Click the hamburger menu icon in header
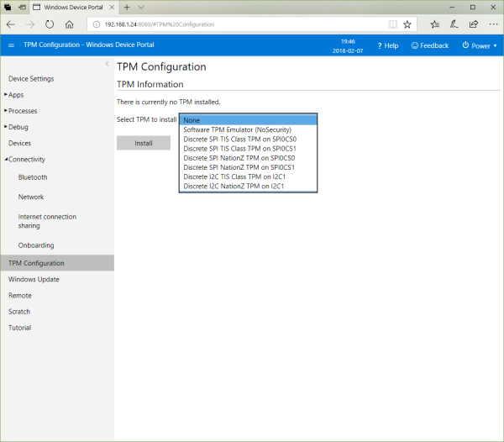This screenshot has width=504, height=442. (11, 45)
